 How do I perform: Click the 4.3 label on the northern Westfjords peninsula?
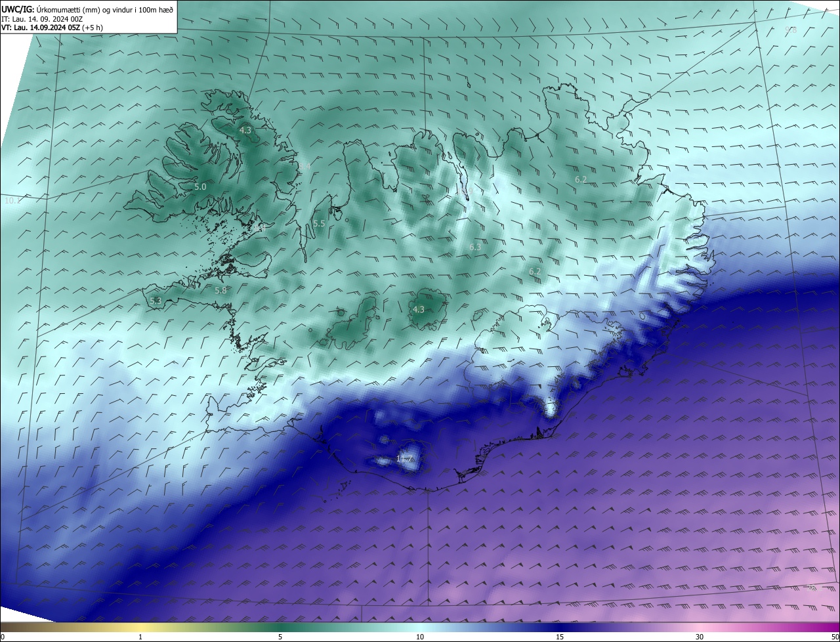[x=245, y=131]
